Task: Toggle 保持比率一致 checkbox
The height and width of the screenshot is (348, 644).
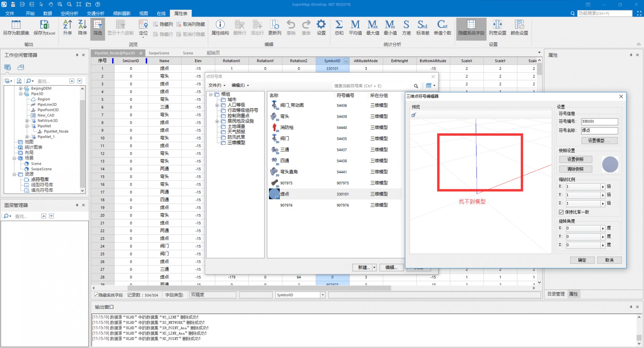Action: pyautogui.click(x=561, y=212)
